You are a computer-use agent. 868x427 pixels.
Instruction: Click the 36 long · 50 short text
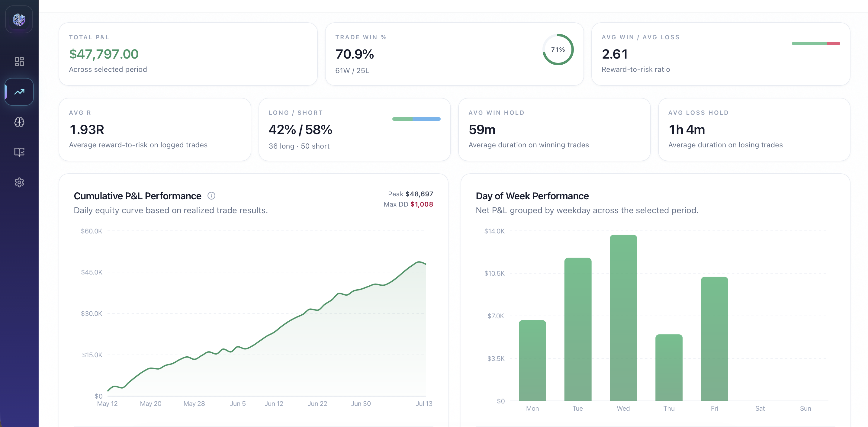pos(299,146)
